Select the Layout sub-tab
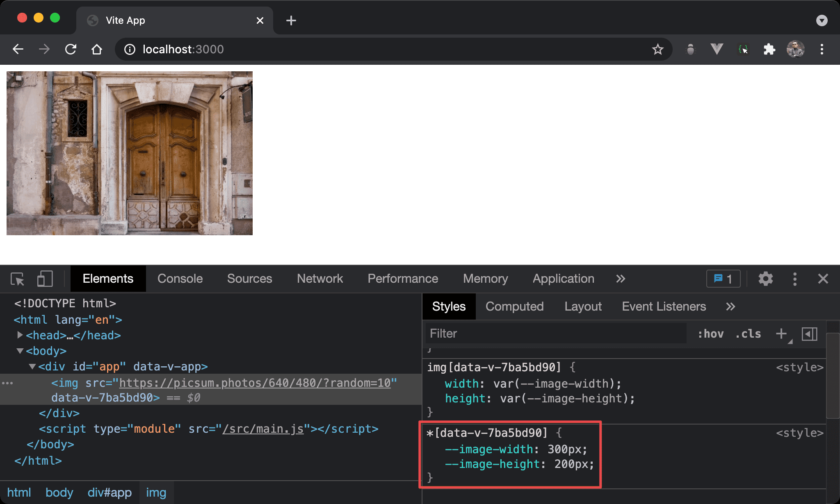This screenshot has height=504, width=840. tap(583, 306)
